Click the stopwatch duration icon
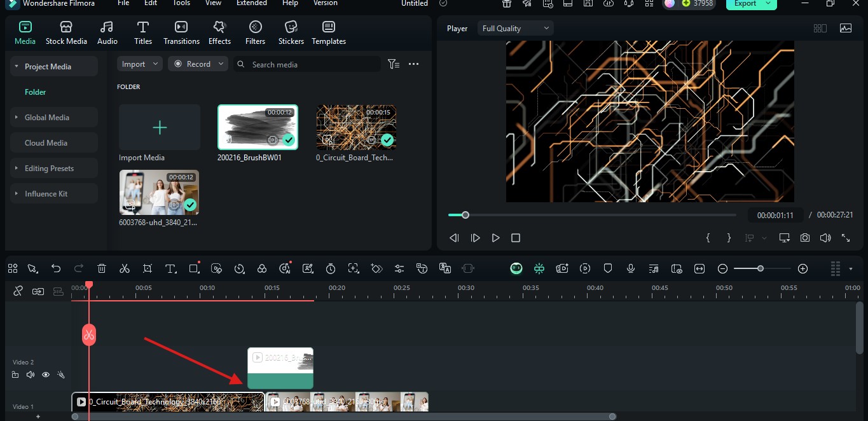The image size is (868, 421). pos(331,269)
